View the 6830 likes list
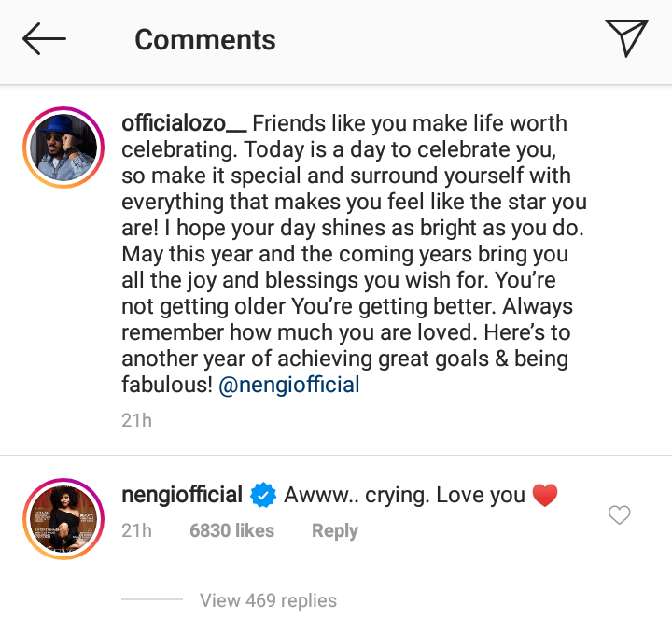The image size is (672, 619). pos(231,530)
